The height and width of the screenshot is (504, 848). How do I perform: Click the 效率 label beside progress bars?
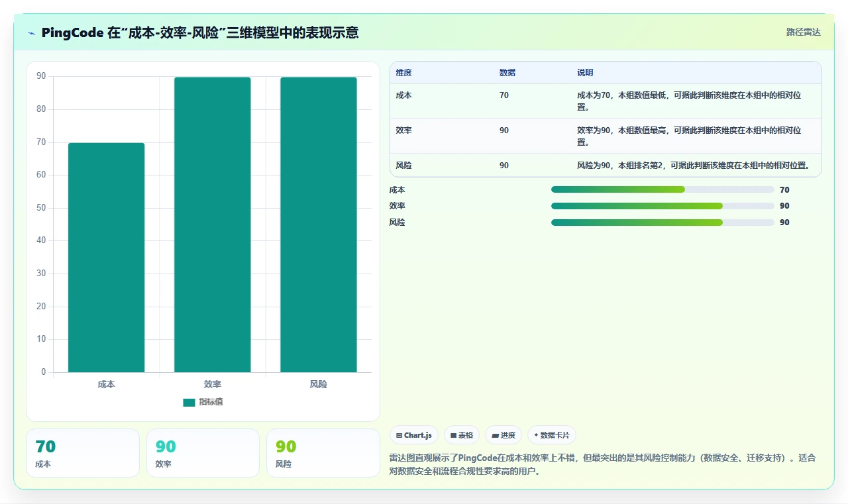(397, 206)
